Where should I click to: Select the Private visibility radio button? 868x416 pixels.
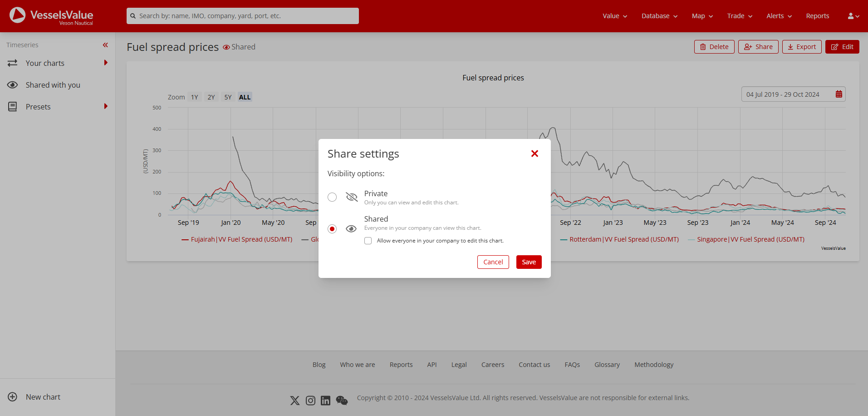(332, 197)
